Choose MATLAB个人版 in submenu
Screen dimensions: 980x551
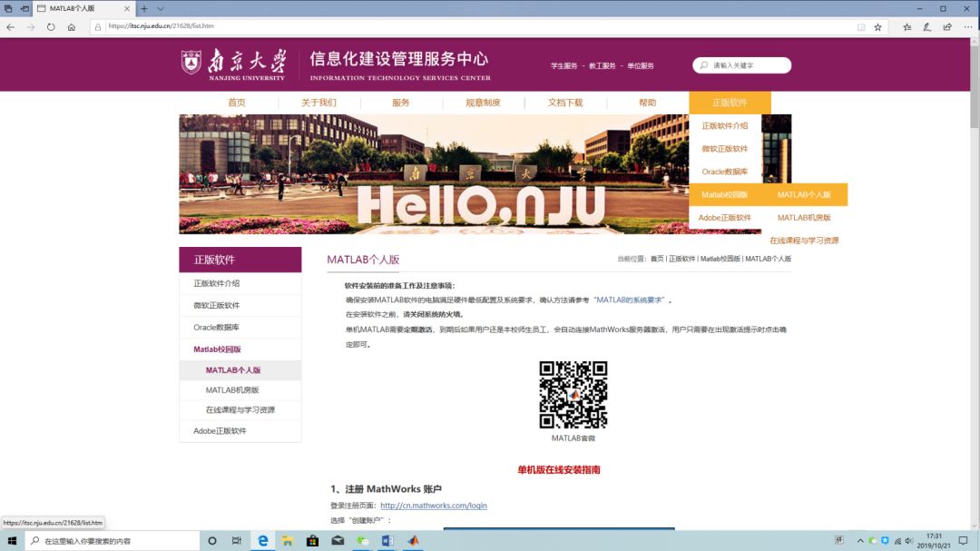(x=804, y=194)
